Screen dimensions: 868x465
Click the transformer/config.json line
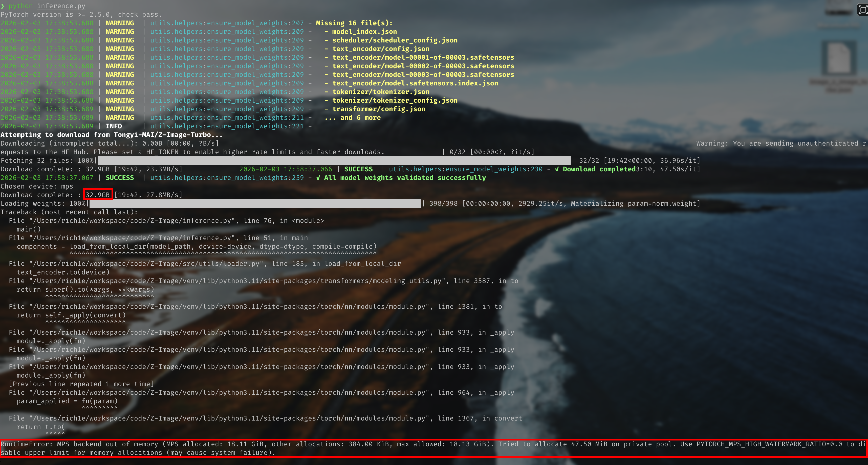(378, 109)
